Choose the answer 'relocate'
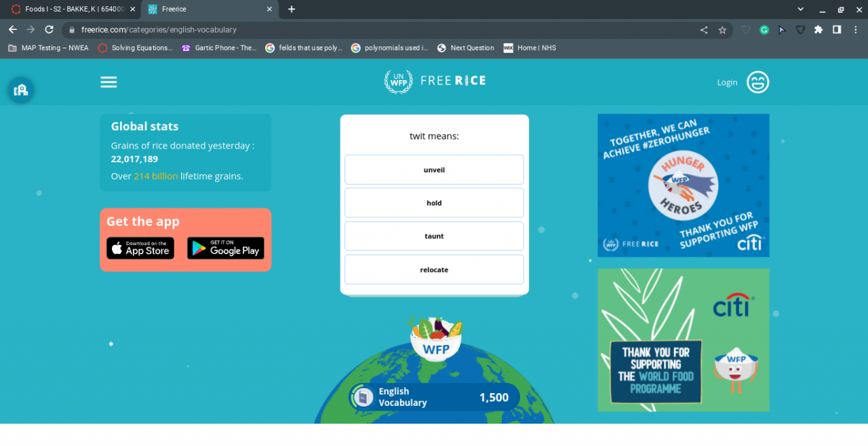 click(x=434, y=270)
